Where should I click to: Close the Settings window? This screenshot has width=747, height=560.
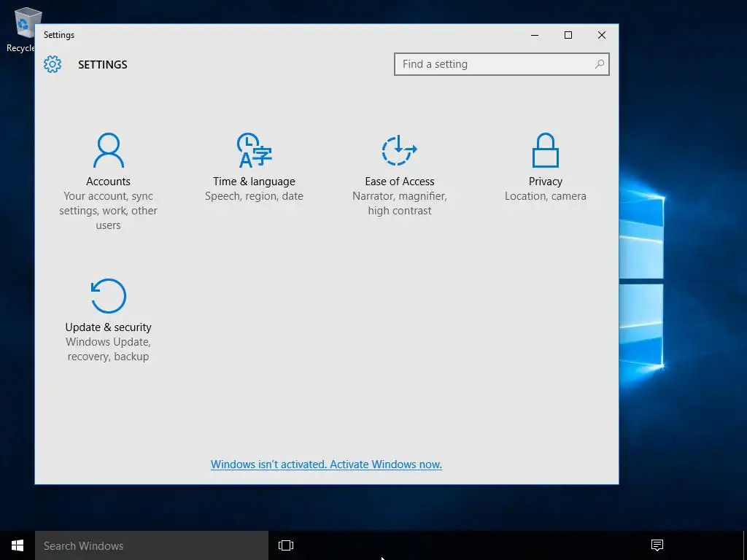pos(602,35)
